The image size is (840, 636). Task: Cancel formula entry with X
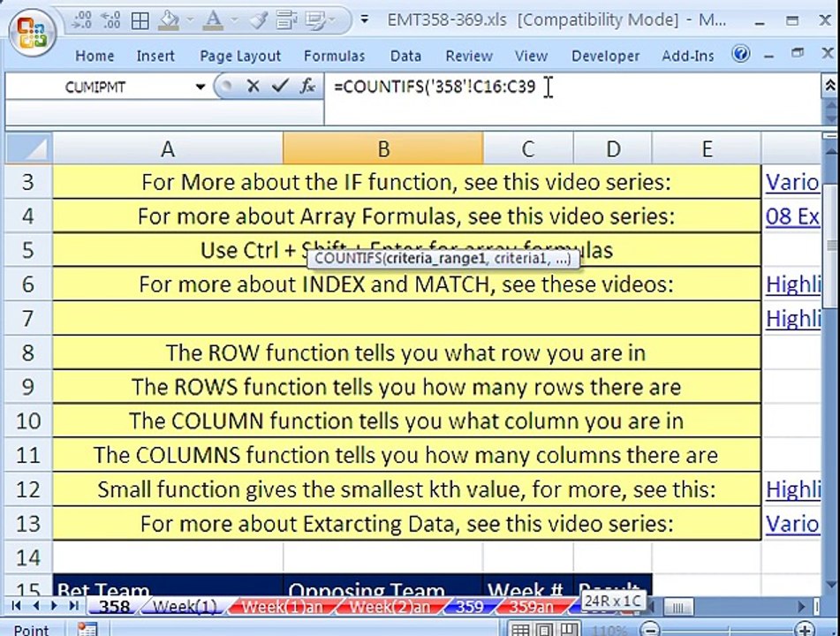[x=253, y=86]
